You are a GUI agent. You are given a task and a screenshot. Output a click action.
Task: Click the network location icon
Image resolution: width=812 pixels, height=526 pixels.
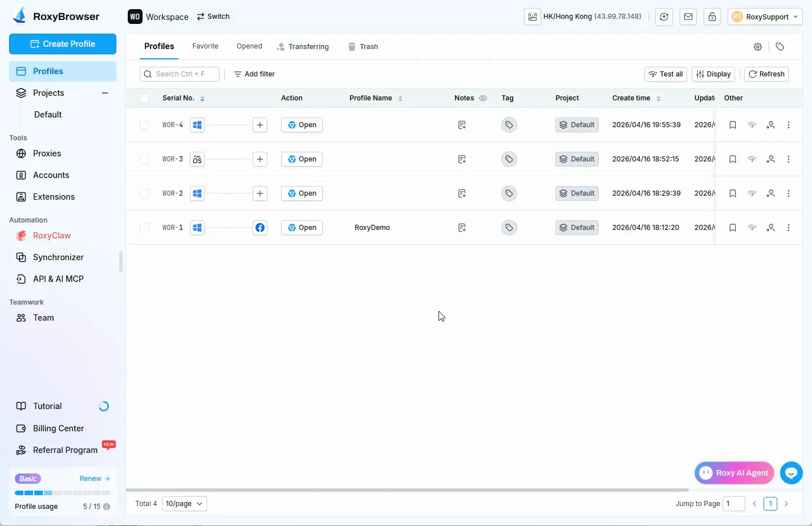(x=533, y=17)
